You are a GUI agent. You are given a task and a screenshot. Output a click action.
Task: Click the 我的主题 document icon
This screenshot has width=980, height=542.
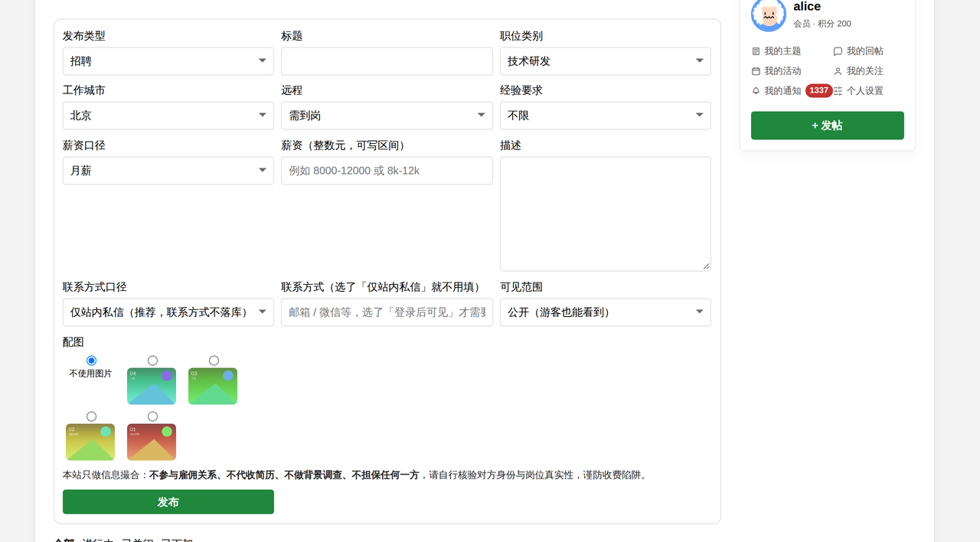[x=756, y=51]
